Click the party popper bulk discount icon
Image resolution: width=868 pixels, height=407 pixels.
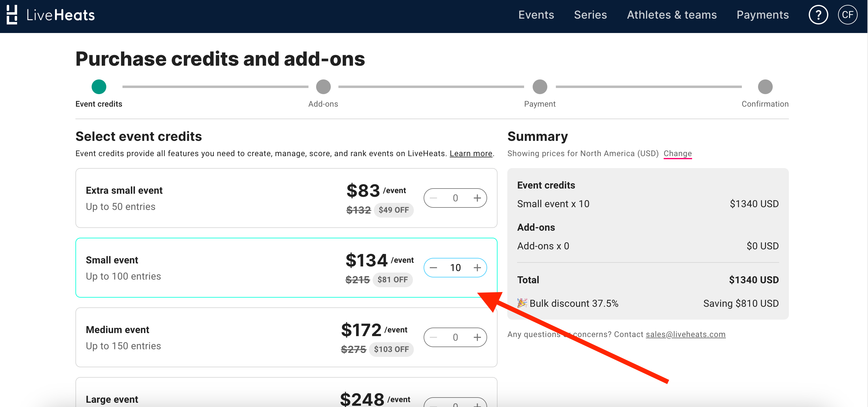522,303
